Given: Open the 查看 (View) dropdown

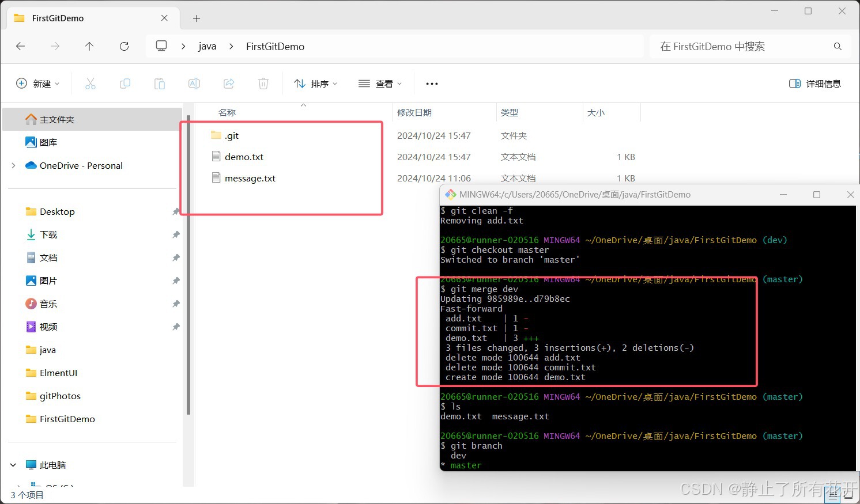Looking at the screenshot, I should [380, 84].
